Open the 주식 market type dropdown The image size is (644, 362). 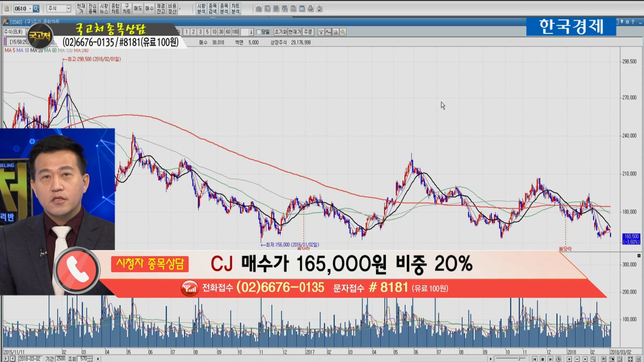[59, 9]
